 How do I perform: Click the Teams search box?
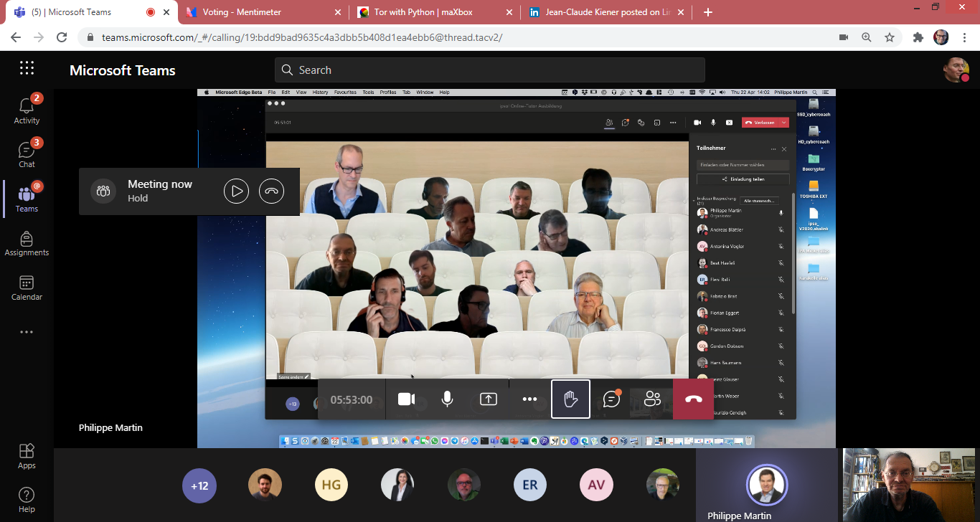pos(489,70)
